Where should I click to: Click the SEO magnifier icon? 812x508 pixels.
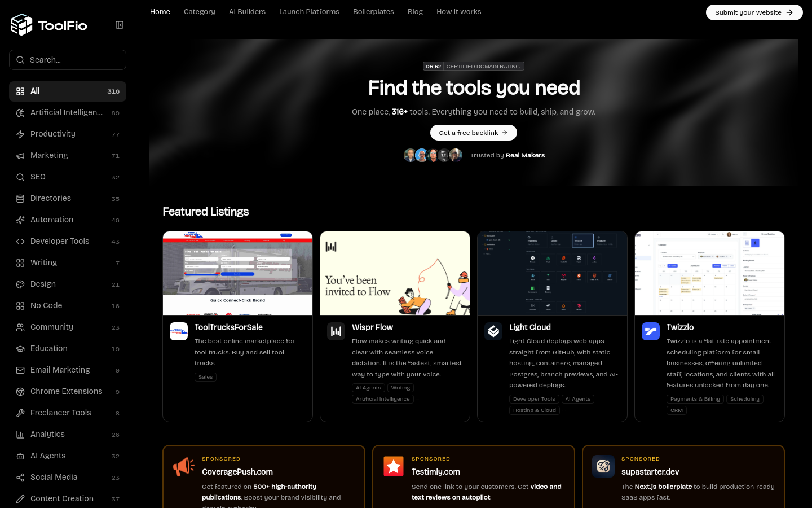pyautogui.click(x=20, y=177)
